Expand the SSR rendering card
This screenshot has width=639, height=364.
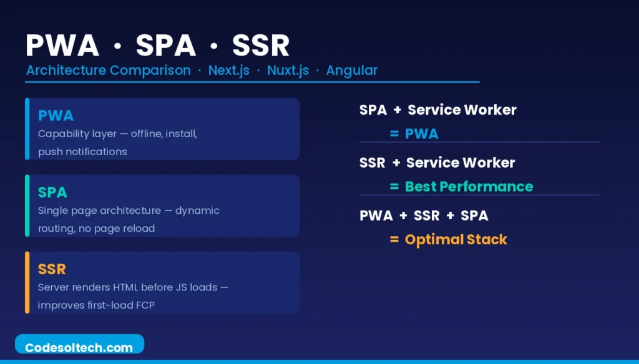click(162, 282)
